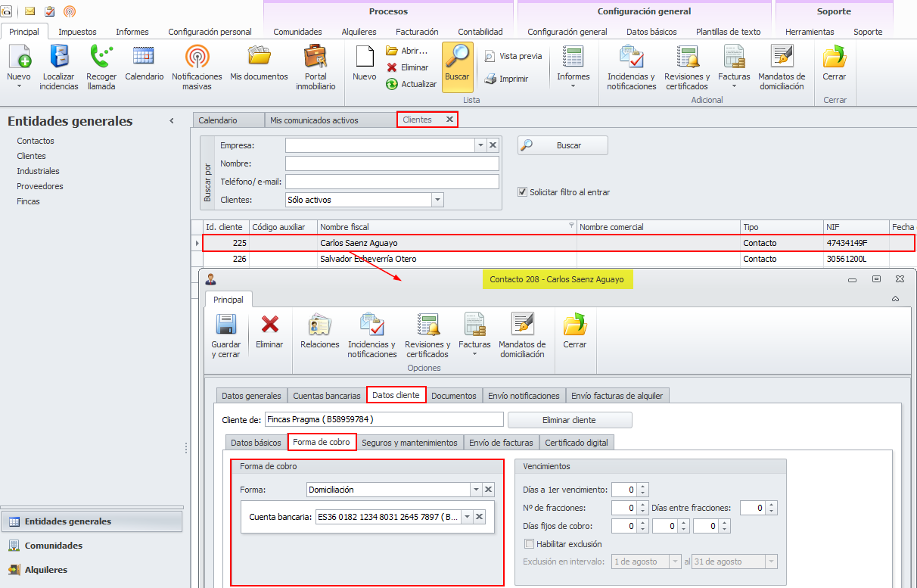This screenshot has width=917, height=588.
Task: Switch to the Impuestos ribbon tab
Action: (77, 32)
